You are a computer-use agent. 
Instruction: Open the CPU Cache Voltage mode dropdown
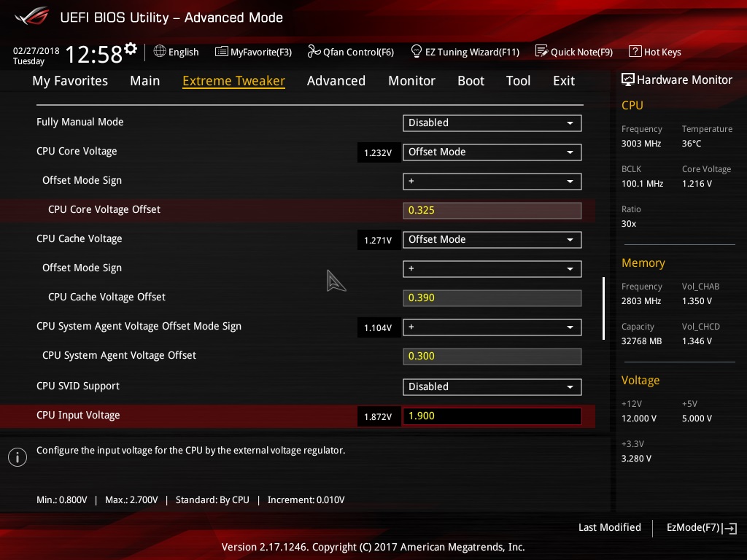(x=492, y=239)
